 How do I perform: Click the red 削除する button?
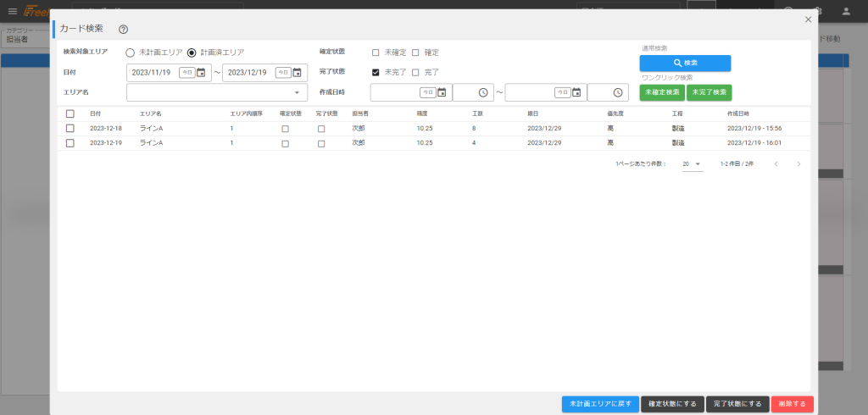tap(792, 404)
